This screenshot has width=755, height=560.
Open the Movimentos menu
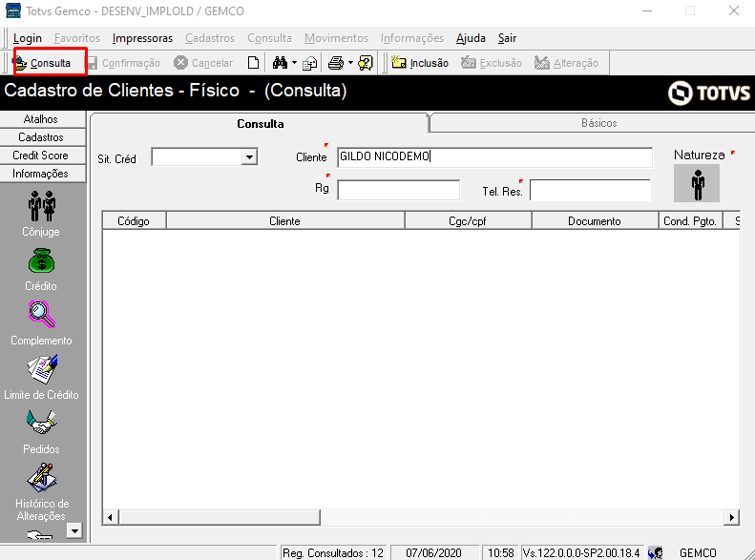click(x=336, y=38)
